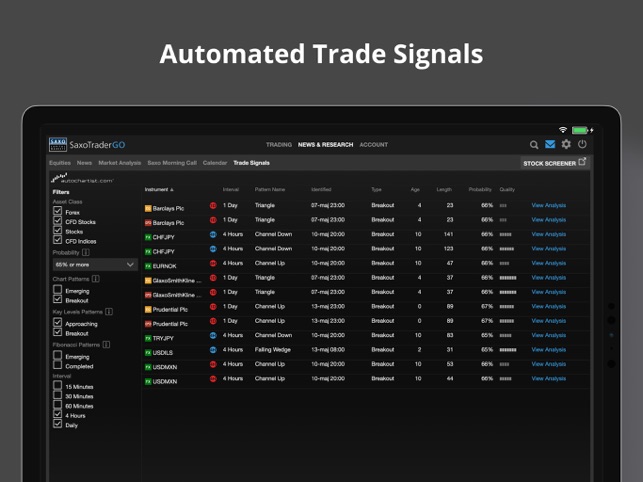Click the green FX icon beside USDILS
The image size is (643, 482).
[x=148, y=352]
